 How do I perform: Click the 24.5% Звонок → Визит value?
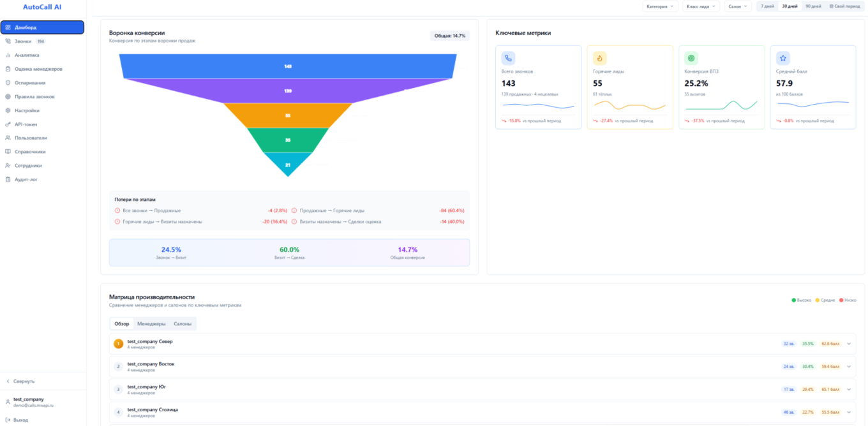pyautogui.click(x=171, y=249)
